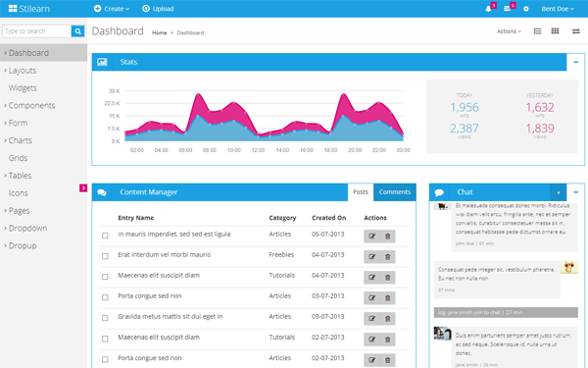Click the 'Entry Name' column header
The image size is (588, 368).
(136, 218)
